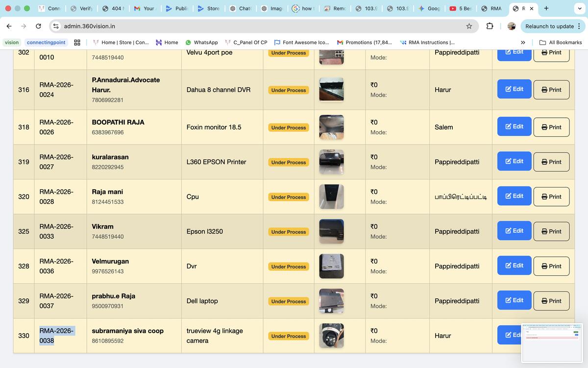Open the Dell laptop product thumbnail
The width and height of the screenshot is (588, 368).
coord(331,301)
